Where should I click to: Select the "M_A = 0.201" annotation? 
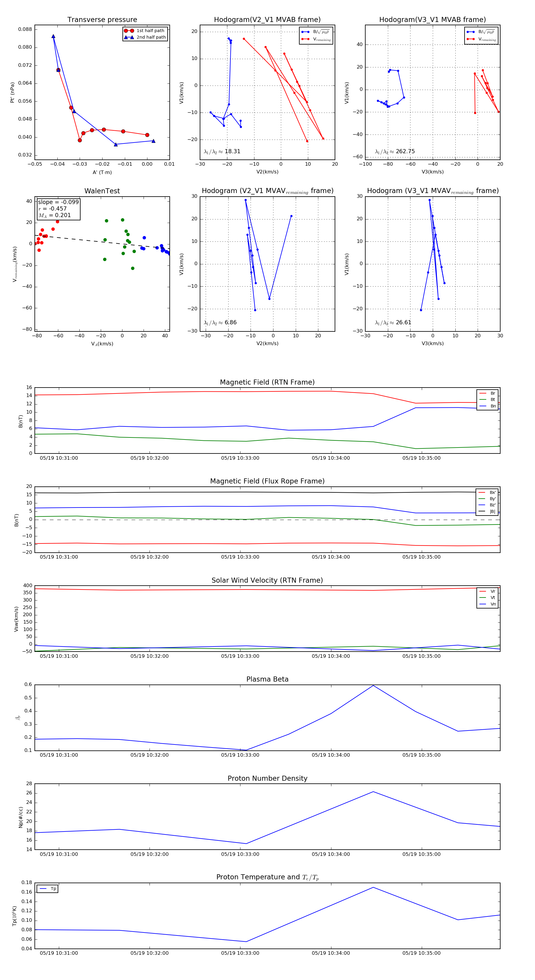click(54, 215)
